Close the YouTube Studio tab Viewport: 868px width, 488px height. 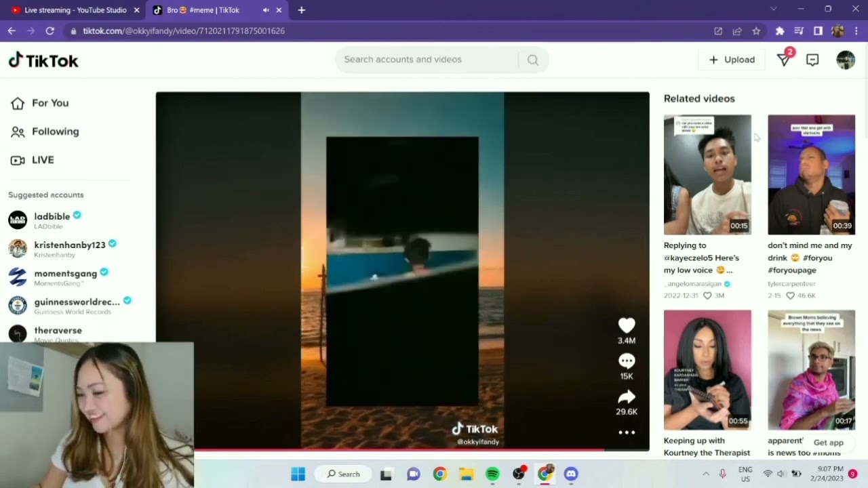[136, 10]
